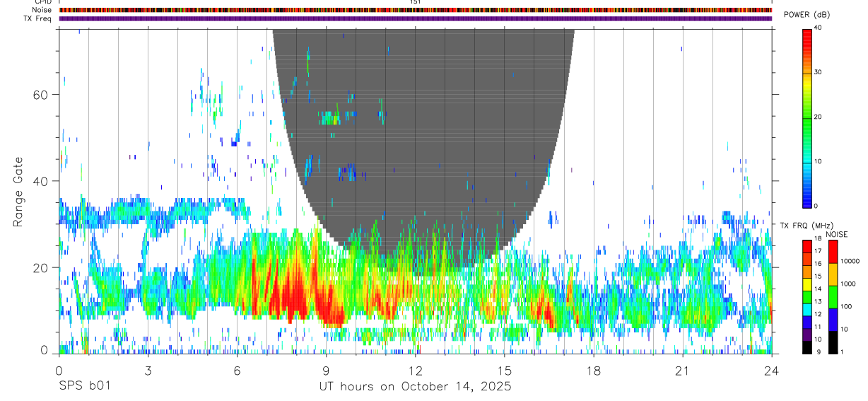Screen dimensions: 868x401
Task: Click the 13 label on TX FRQ legend
Action: pos(819,301)
